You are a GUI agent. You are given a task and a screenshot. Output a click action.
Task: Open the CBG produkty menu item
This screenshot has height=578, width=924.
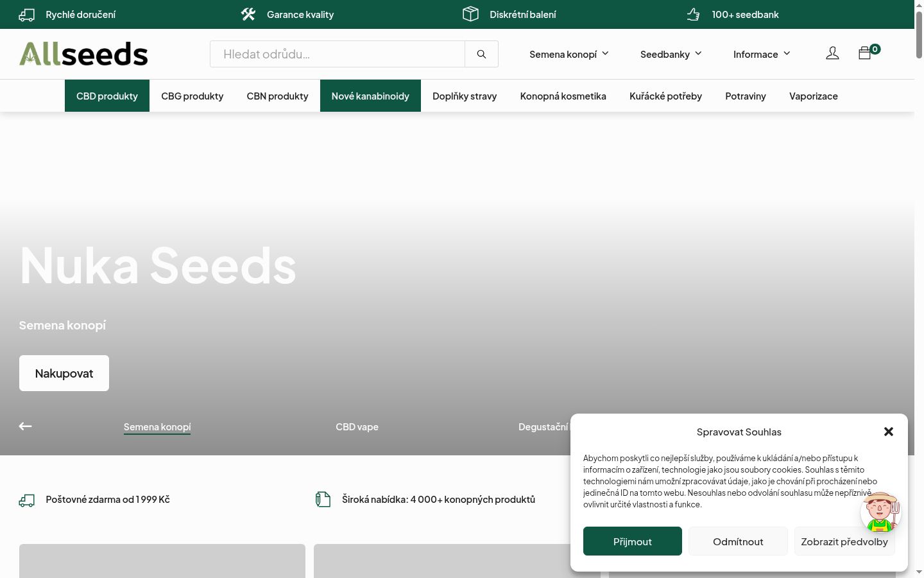[193, 96]
